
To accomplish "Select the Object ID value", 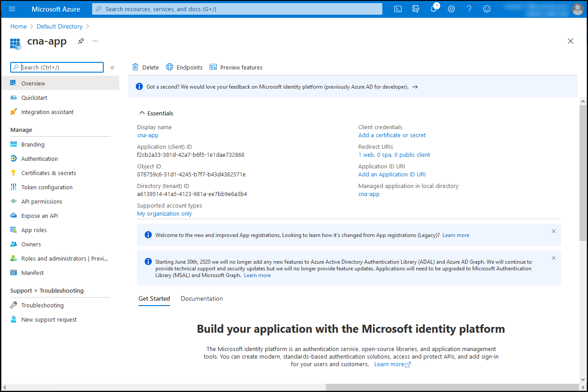I will (x=191, y=175).
